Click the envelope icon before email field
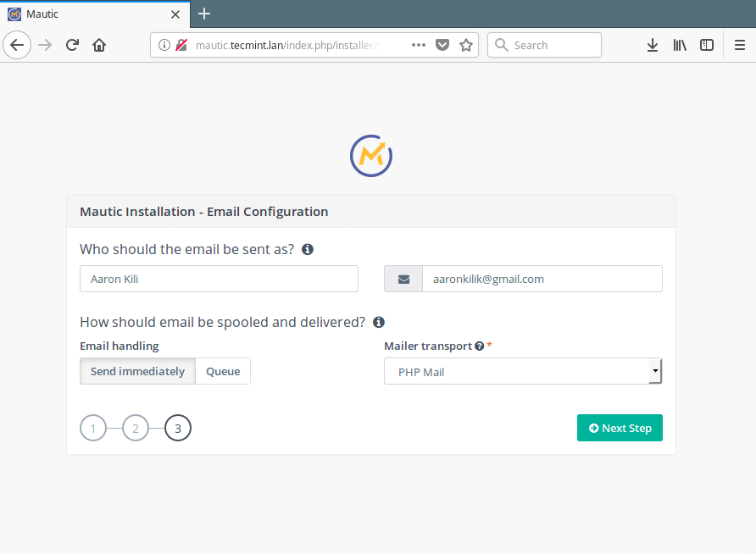 (x=403, y=279)
